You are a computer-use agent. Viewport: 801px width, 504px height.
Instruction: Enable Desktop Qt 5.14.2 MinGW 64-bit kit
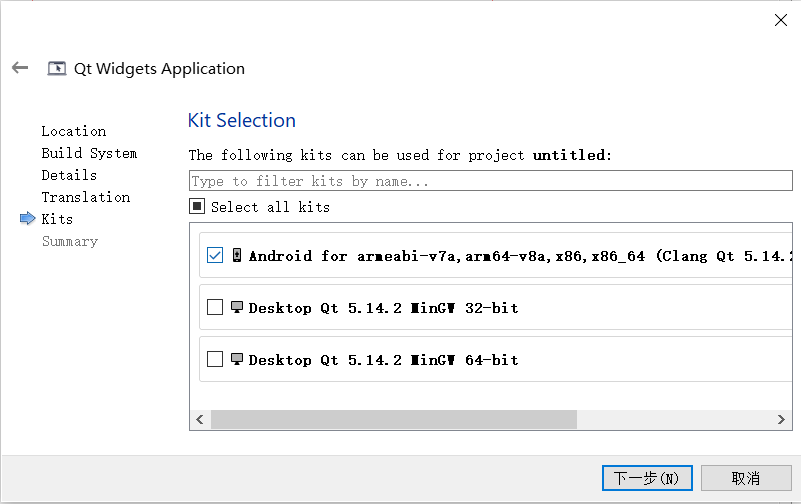[x=215, y=359]
